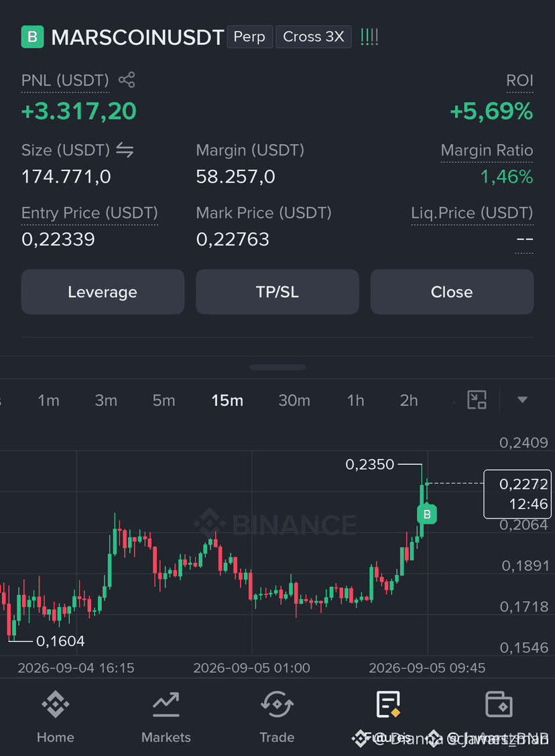Open Trade from bottom navigation
The width and height of the screenshot is (555, 756).
(277, 716)
